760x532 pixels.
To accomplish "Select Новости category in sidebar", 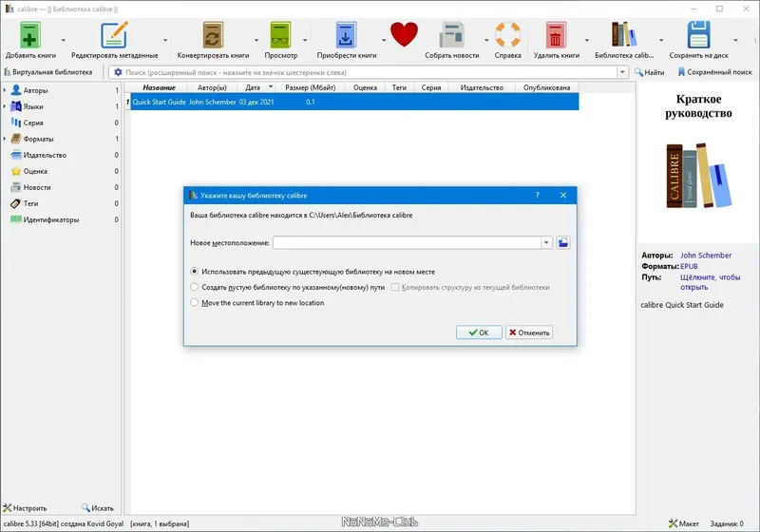I will click(x=37, y=187).
